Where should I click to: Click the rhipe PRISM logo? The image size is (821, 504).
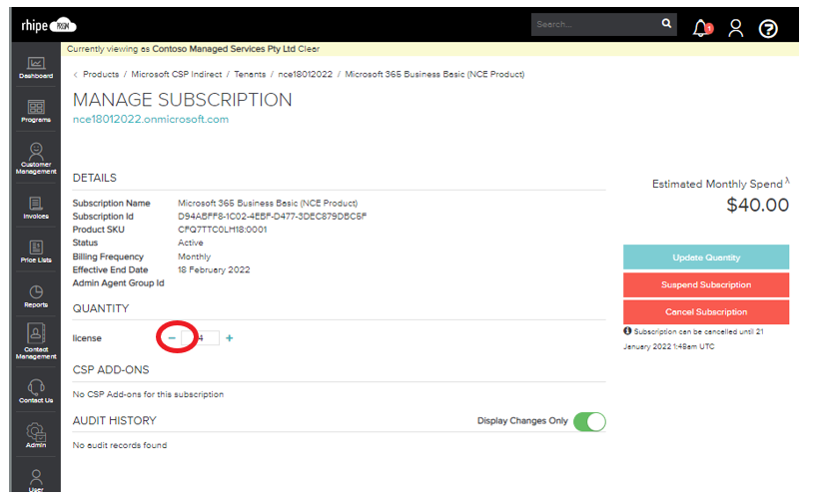coord(49,25)
